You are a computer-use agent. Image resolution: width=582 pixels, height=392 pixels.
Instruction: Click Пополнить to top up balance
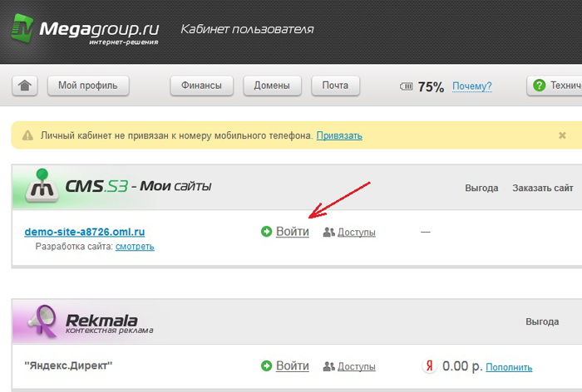[509, 367]
